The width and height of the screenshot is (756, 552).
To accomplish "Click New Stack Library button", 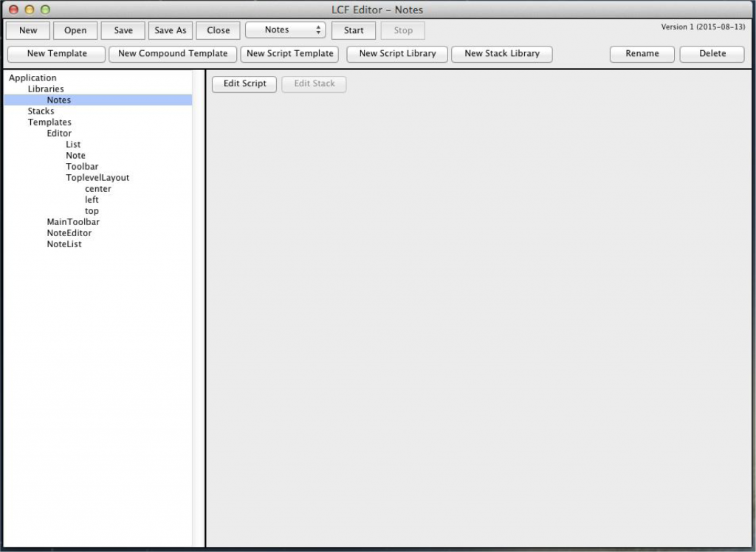I will 502,54.
